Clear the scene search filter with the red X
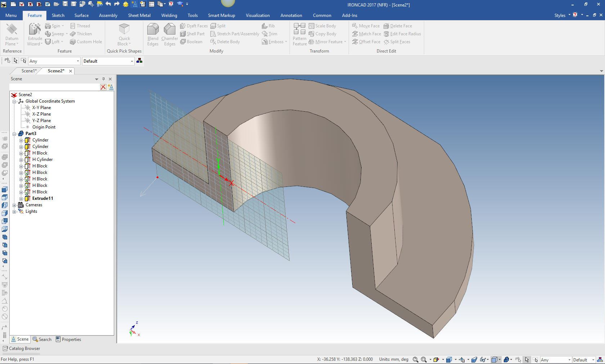 tap(103, 87)
